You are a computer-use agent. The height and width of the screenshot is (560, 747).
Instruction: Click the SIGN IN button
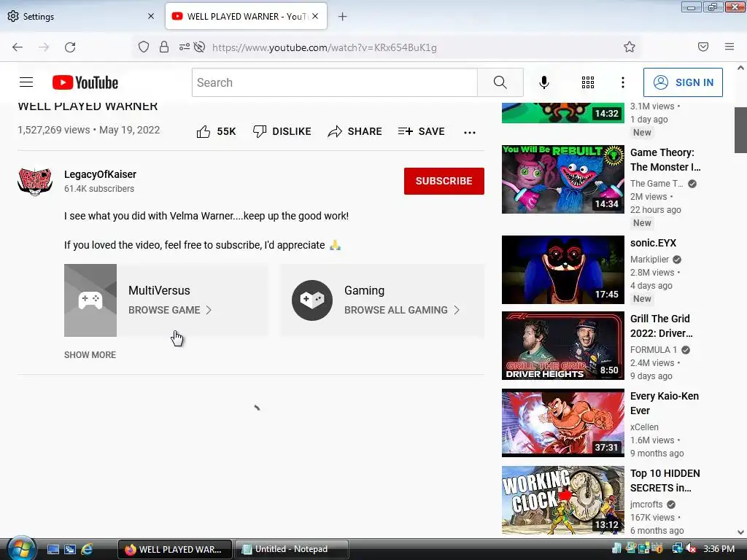click(x=683, y=82)
